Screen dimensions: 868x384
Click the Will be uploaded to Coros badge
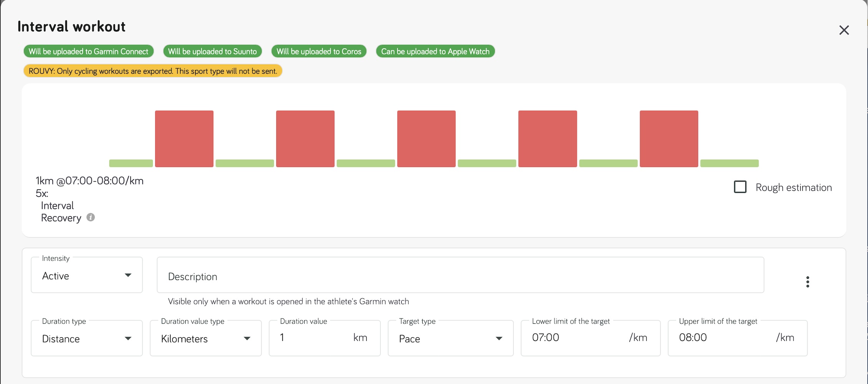coord(319,51)
